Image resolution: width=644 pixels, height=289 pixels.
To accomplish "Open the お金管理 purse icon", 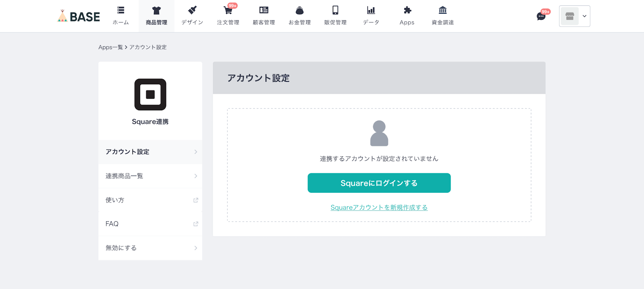I will pos(299,10).
